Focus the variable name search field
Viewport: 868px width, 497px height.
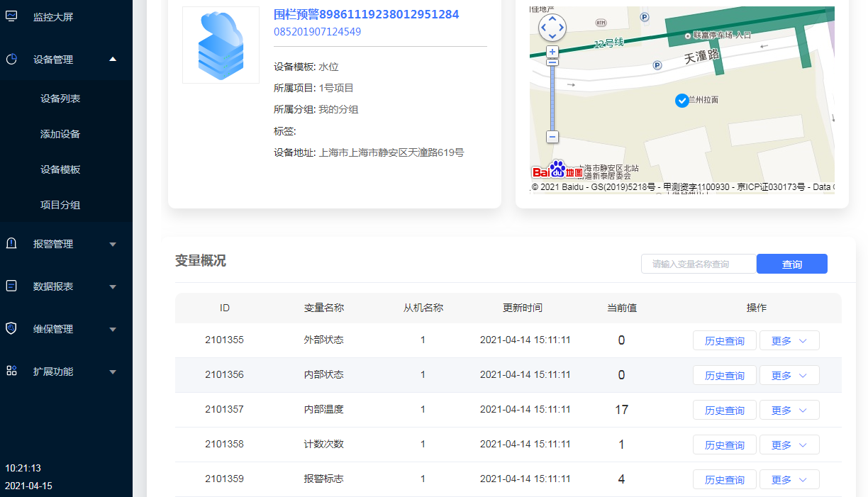pyautogui.click(x=698, y=264)
